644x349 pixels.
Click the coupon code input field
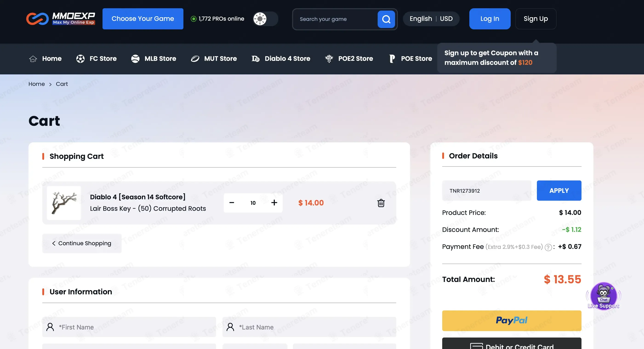tap(487, 191)
